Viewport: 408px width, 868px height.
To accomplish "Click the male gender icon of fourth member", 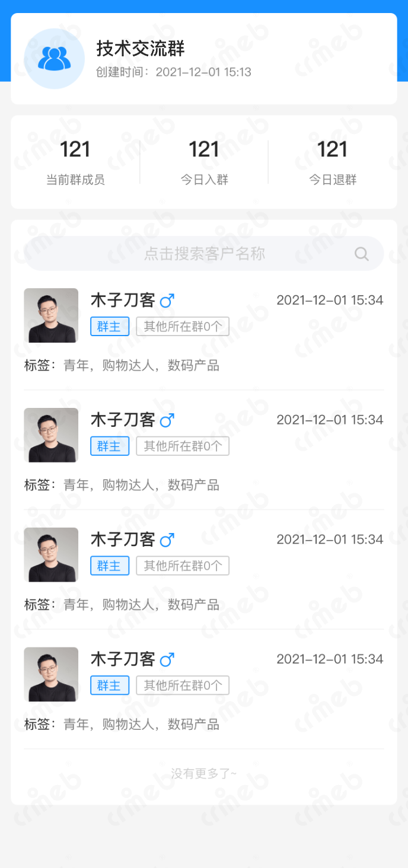I will [x=167, y=659].
